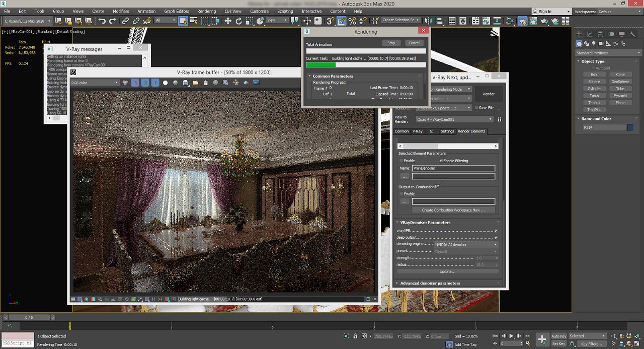Open the Rendering menu
The height and width of the screenshot is (349, 644).
click(x=206, y=11)
